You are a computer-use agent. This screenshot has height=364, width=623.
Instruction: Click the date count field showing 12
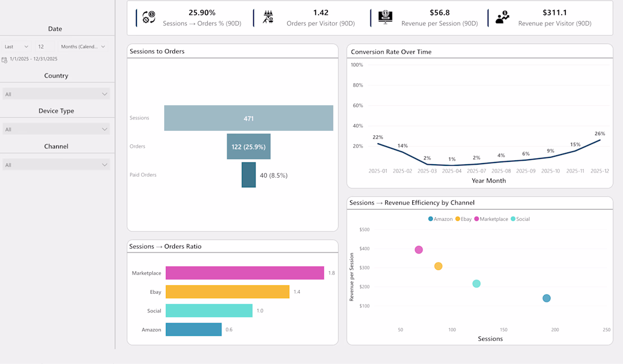point(45,46)
